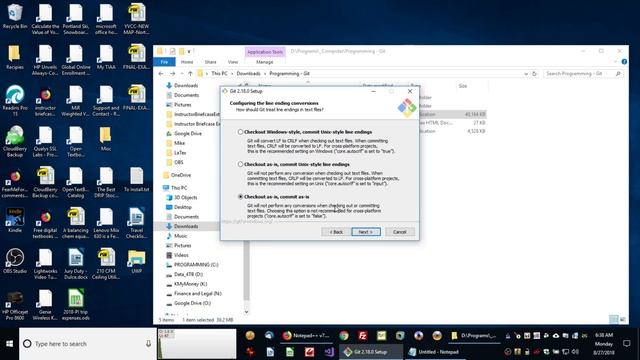The width and height of the screenshot is (640, 360).
Task: Click taskbar volume speaker icon
Action: click(x=575, y=352)
